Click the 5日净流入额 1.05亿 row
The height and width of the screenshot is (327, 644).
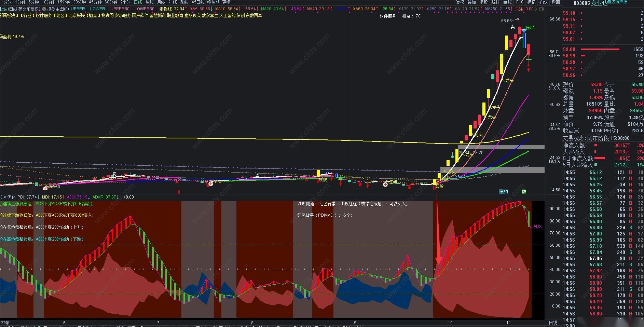tap(603, 158)
